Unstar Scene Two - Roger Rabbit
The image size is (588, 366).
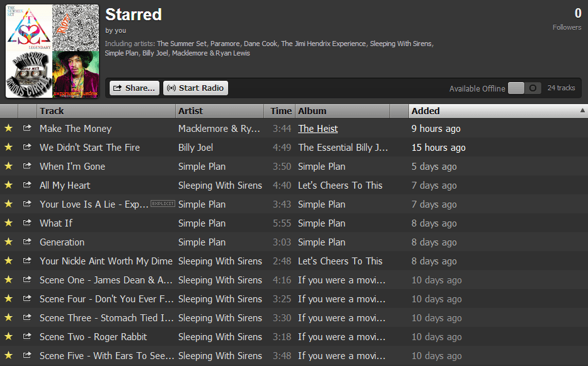[x=8, y=336]
